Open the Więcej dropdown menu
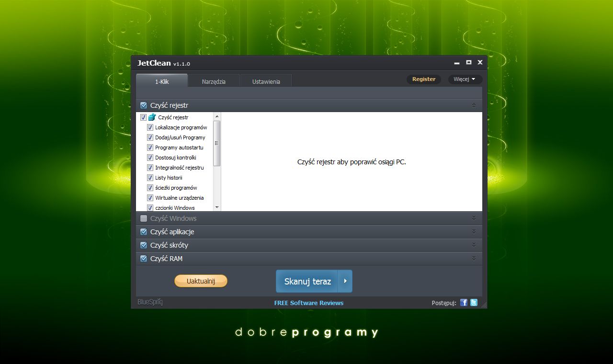Screen dimensions: 613x364 (x=465, y=79)
